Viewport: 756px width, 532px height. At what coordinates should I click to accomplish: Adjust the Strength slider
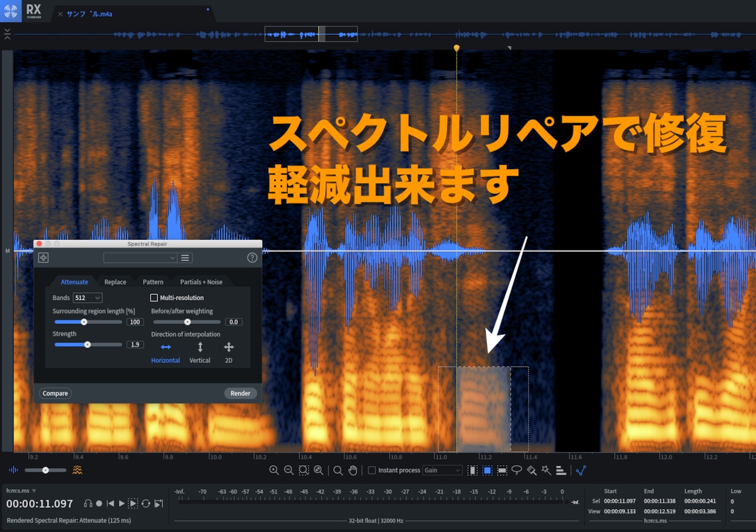(88, 344)
